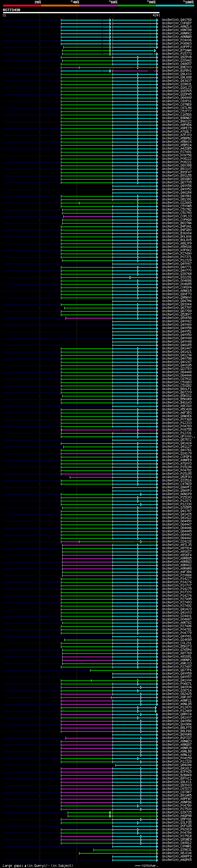197x868 pixels.
Task: Select label UniRef100_Q39831
Action: click(177, 84)
